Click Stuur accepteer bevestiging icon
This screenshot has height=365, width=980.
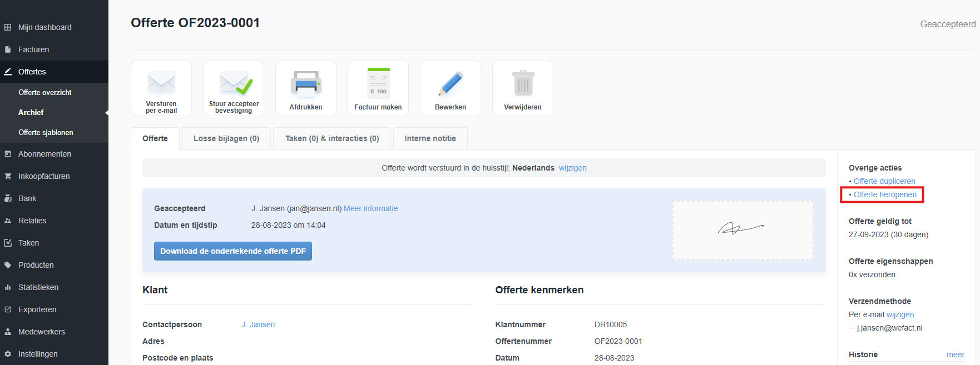(234, 83)
